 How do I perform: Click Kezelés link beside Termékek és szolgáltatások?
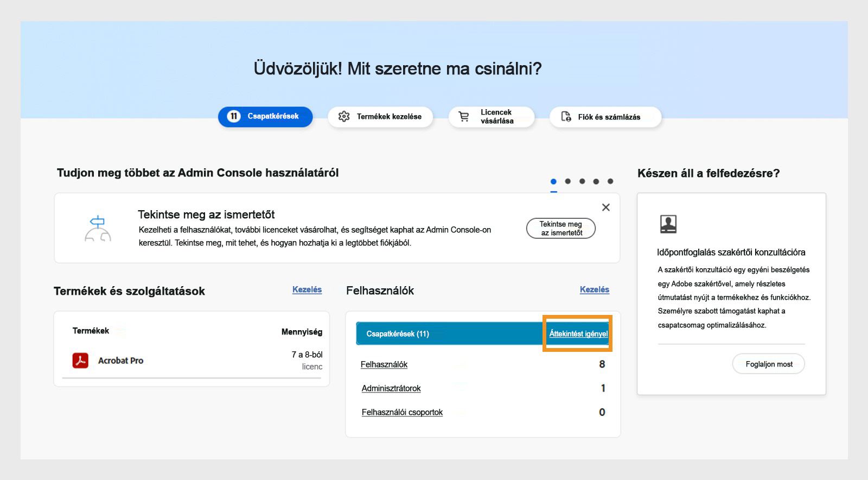tap(307, 289)
